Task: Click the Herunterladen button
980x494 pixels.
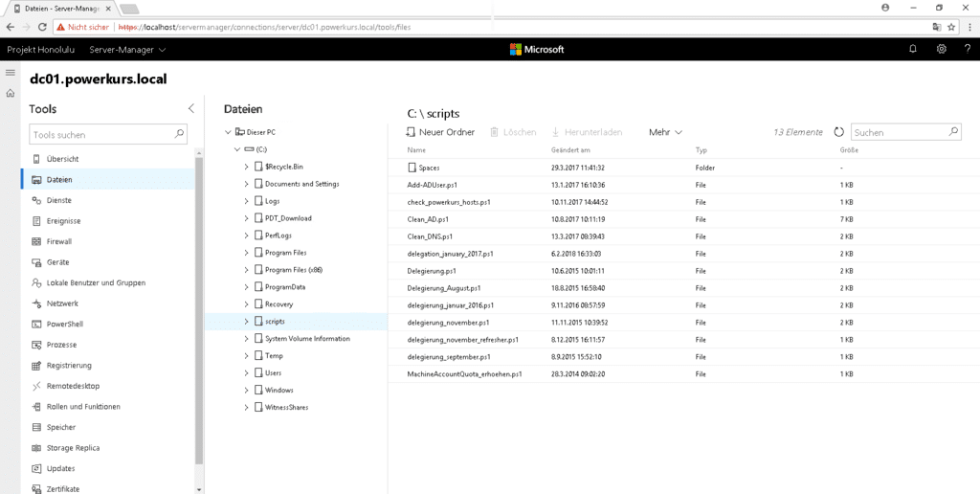Action: click(587, 132)
